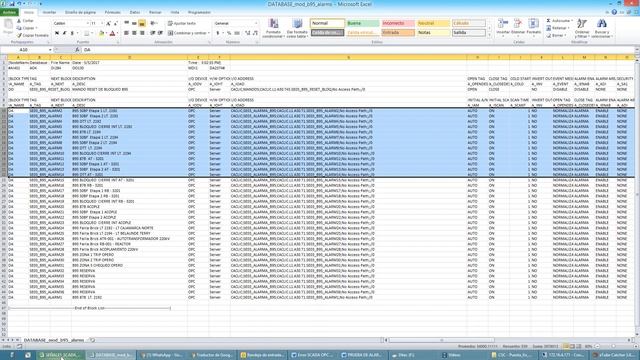640x360 pixels.
Task: Open Buscar y seleccionar binoculars
Action: coord(602,28)
